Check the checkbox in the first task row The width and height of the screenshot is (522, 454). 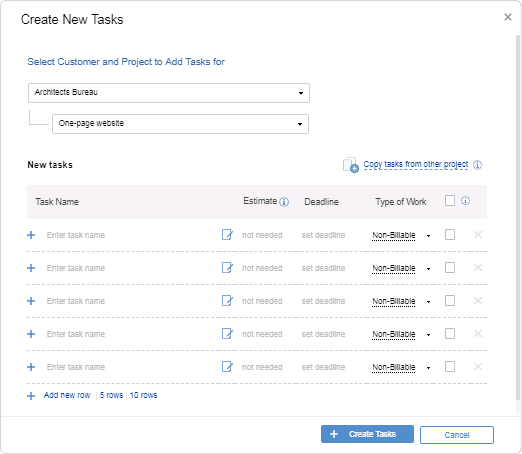point(450,235)
